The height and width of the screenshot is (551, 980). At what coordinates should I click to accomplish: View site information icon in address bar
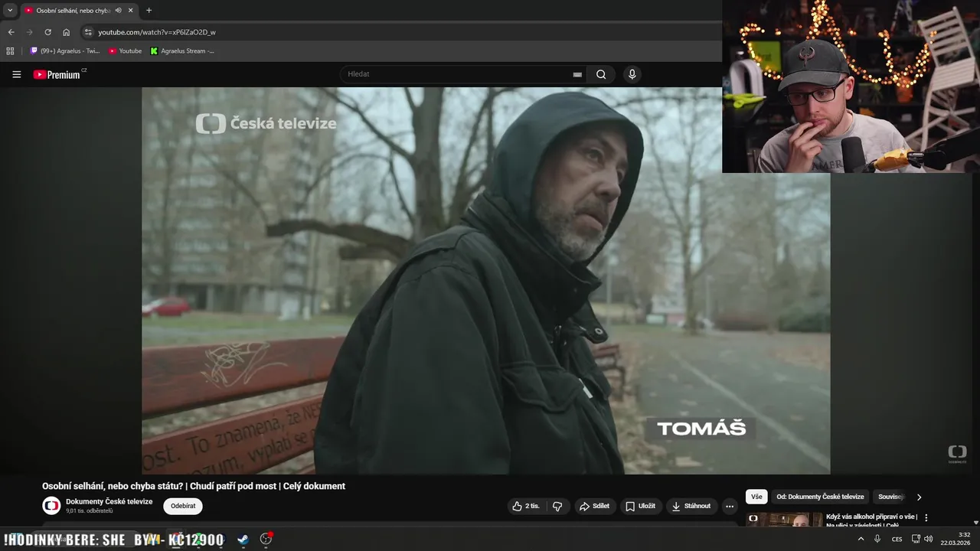pos(88,32)
